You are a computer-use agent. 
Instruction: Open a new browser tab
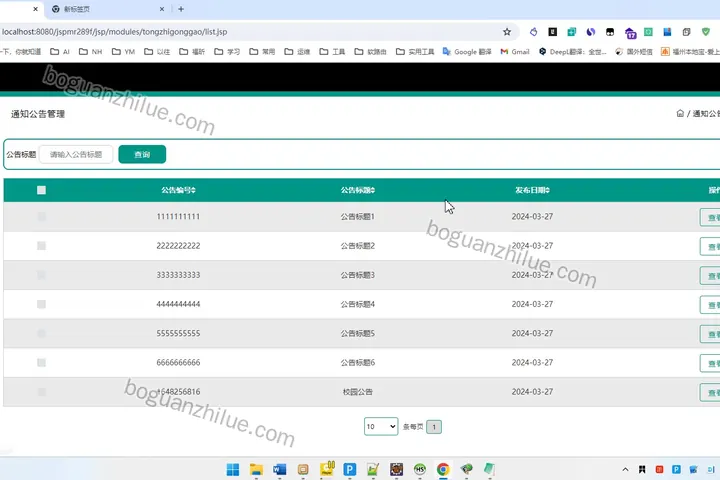coord(181,9)
